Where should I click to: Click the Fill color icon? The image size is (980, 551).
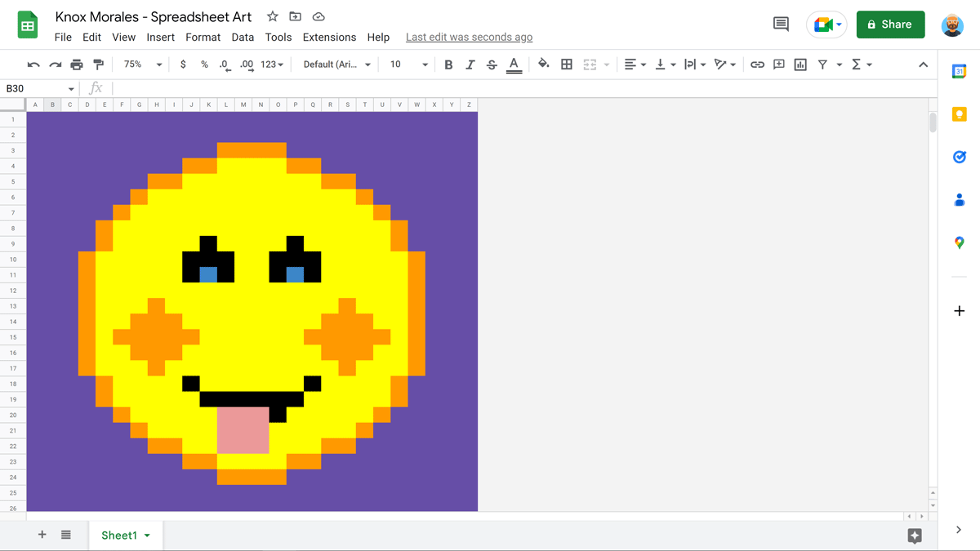coord(543,64)
